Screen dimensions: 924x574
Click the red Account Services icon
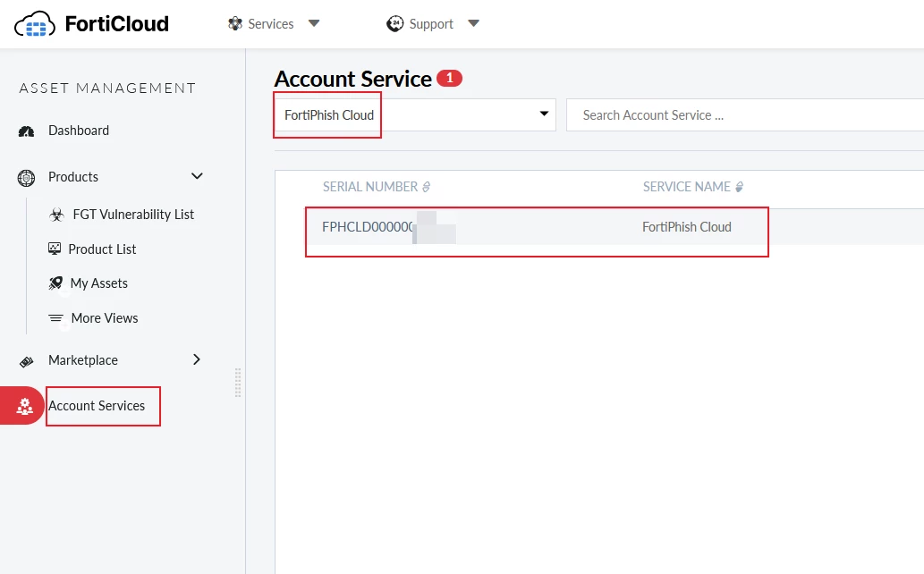point(22,405)
